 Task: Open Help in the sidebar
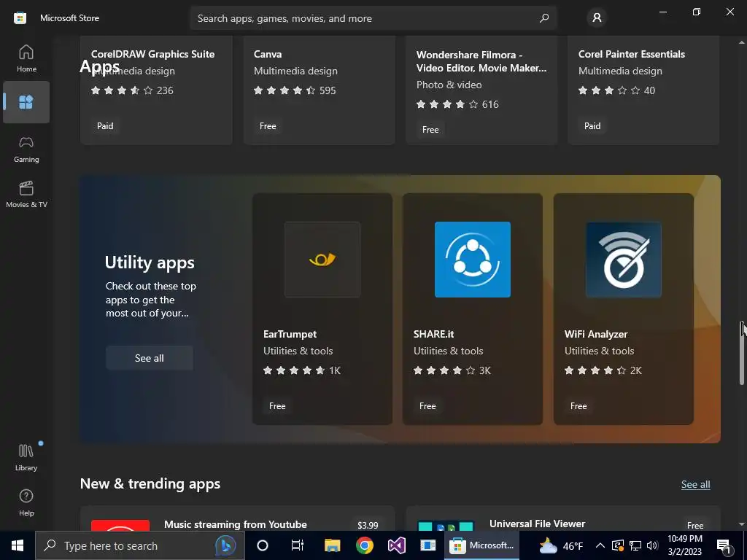coord(26,502)
